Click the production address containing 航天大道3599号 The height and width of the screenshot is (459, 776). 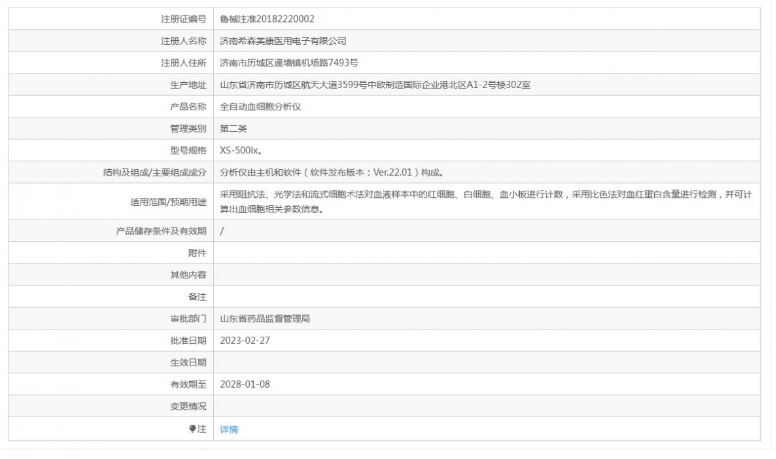[x=375, y=85]
